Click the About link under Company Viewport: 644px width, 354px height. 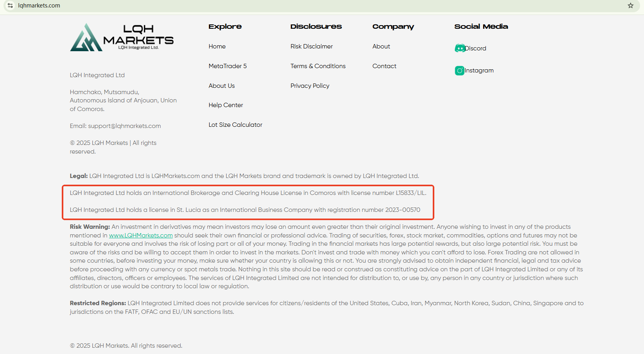pyautogui.click(x=381, y=46)
